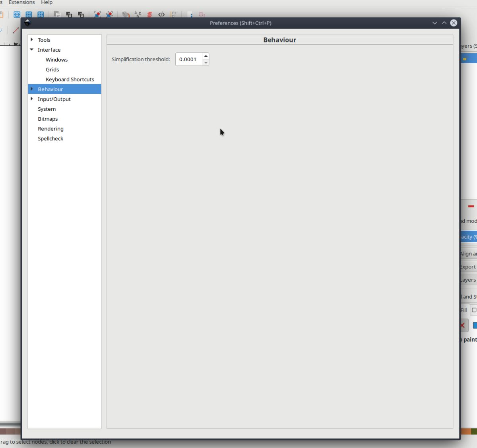Close the Preferences dialog
The image size is (477, 448).
click(x=454, y=23)
